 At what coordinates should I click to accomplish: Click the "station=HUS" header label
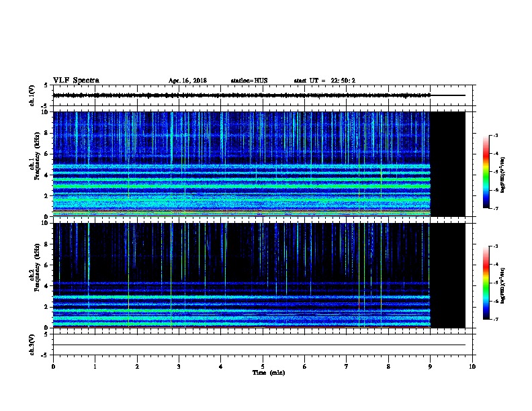click(249, 81)
